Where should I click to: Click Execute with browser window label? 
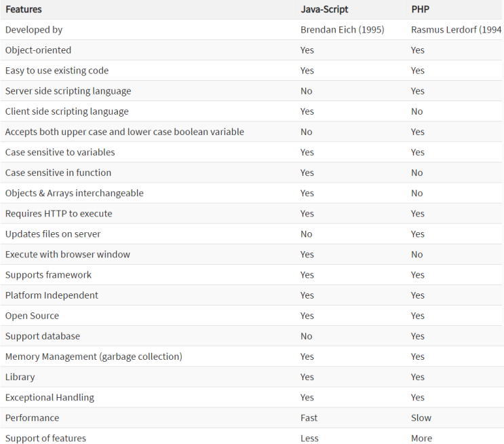67,254
